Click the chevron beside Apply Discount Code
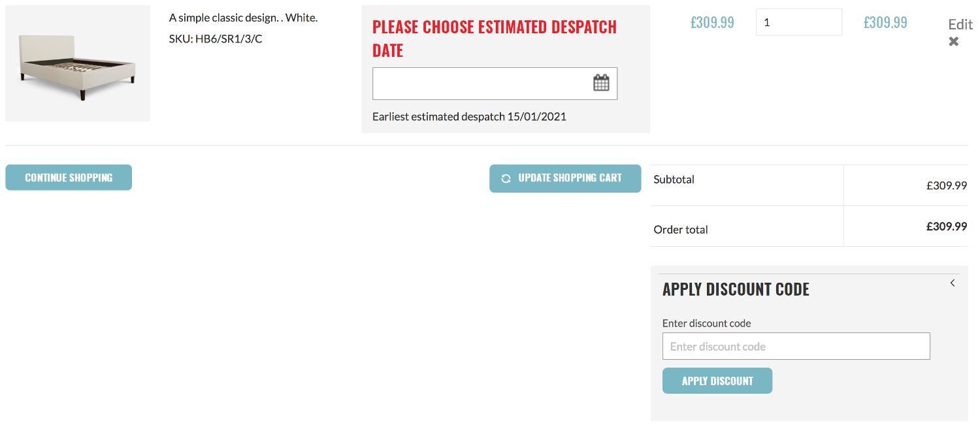 [x=952, y=283]
